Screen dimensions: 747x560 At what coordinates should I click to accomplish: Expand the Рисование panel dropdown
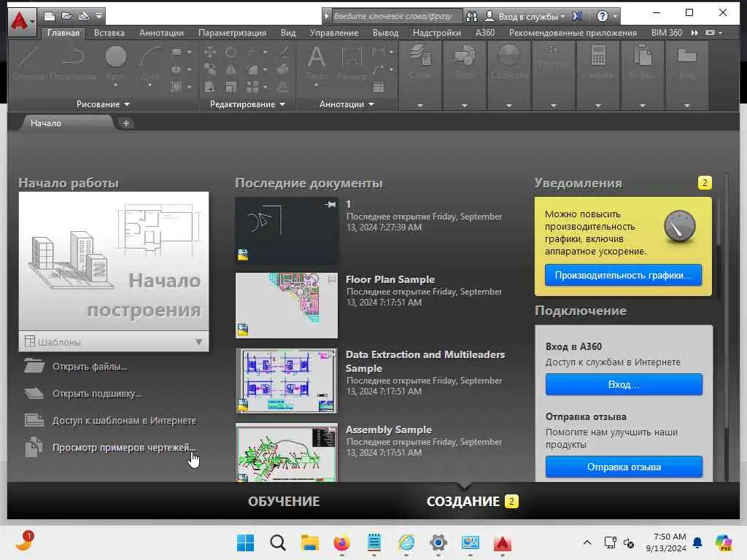(x=103, y=104)
